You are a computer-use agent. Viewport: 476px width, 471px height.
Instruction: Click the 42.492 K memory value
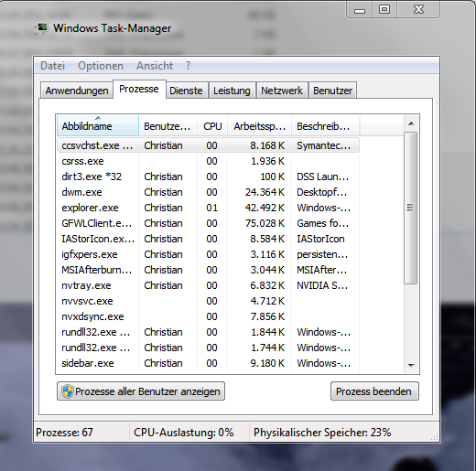265,208
